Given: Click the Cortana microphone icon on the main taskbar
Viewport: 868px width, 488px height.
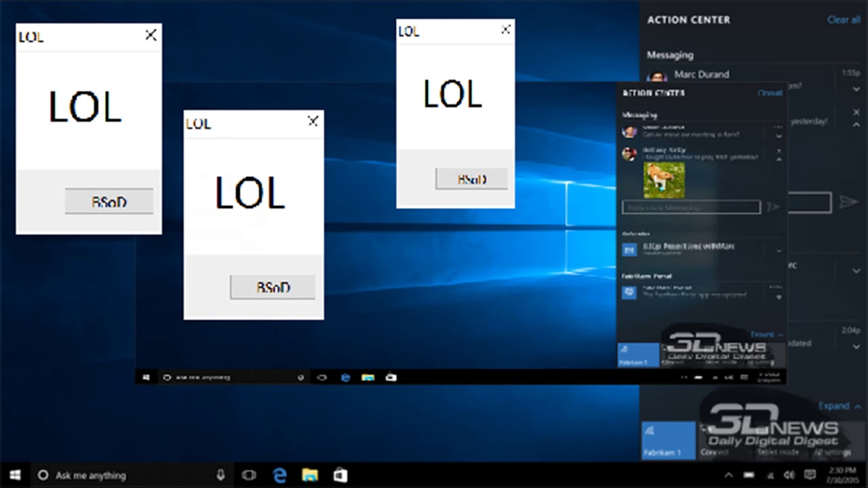Looking at the screenshot, I should (221, 475).
